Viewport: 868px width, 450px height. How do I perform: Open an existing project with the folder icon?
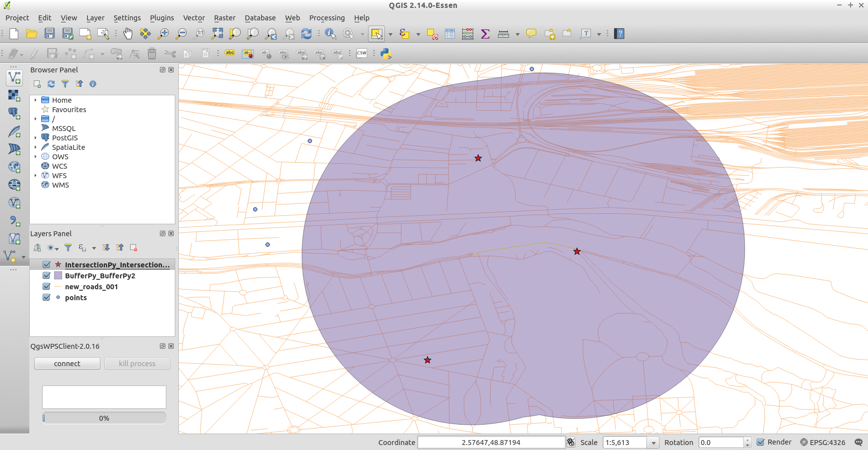(x=32, y=34)
